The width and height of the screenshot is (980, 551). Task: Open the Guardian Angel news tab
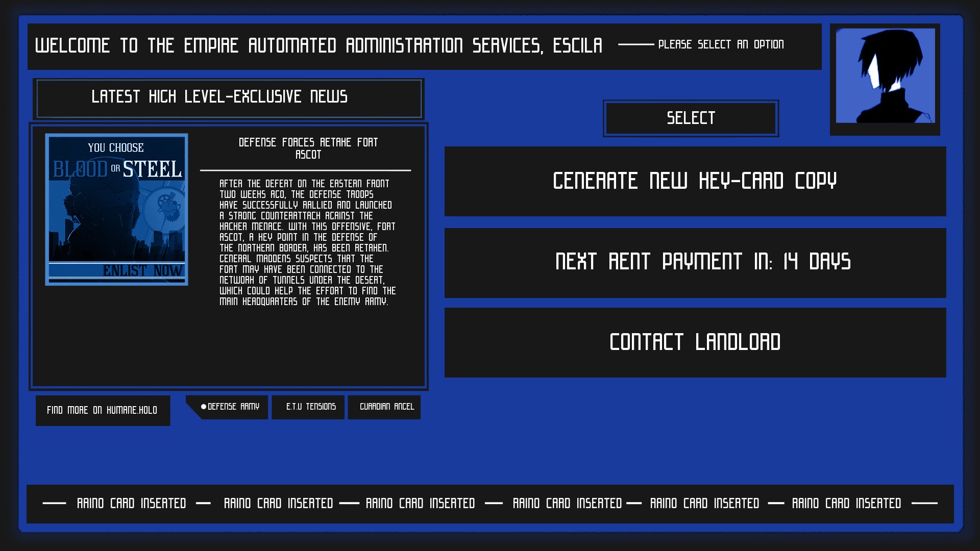click(x=386, y=407)
